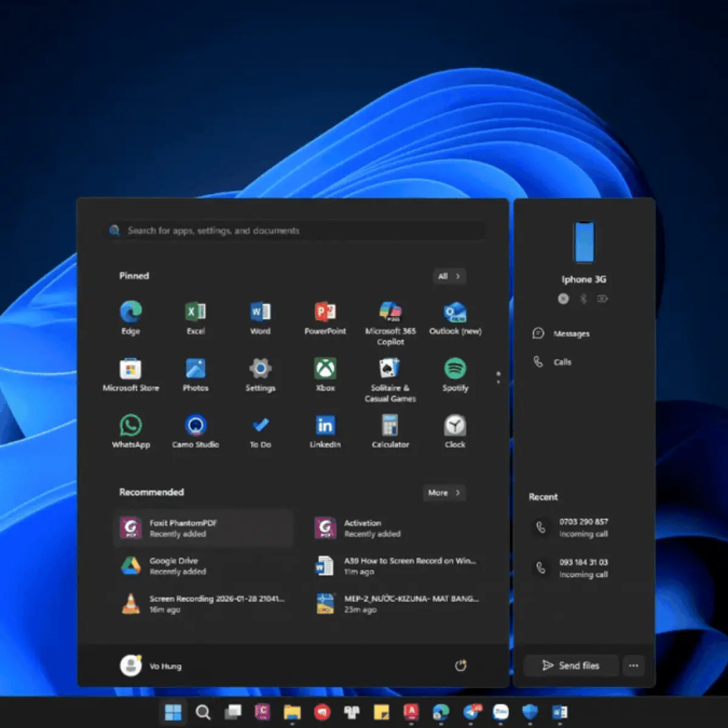Click the do-not-disturb icon under Iphone 3G
Image resolution: width=728 pixels, height=728 pixels.
tap(564, 298)
